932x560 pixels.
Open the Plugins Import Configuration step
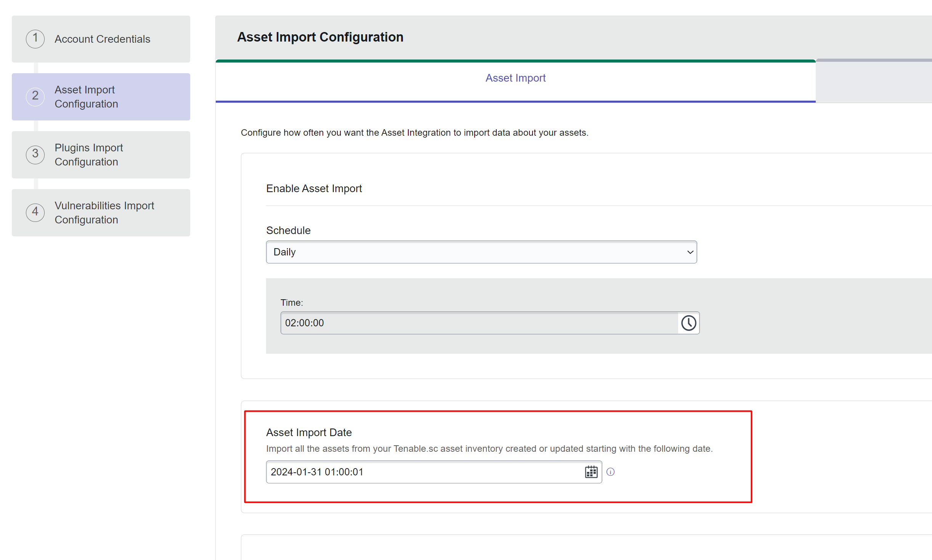(88, 155)
